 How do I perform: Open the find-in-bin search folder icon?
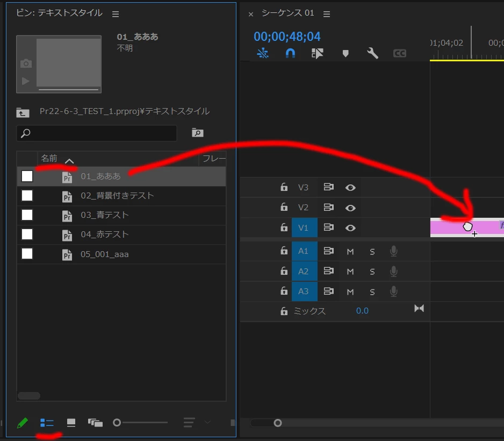click(x=198, y=132)
